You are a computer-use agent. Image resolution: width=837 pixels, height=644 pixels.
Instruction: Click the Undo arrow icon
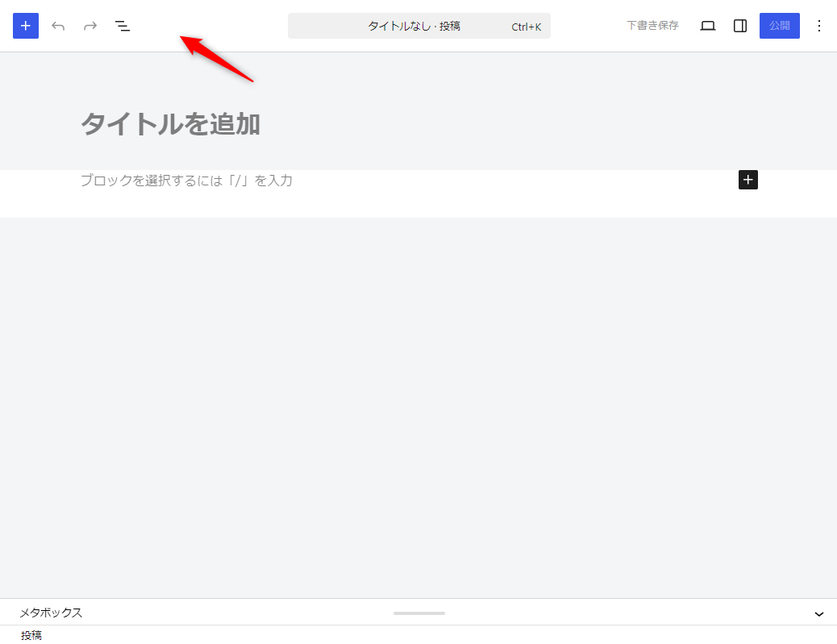(x=58, y=26)
